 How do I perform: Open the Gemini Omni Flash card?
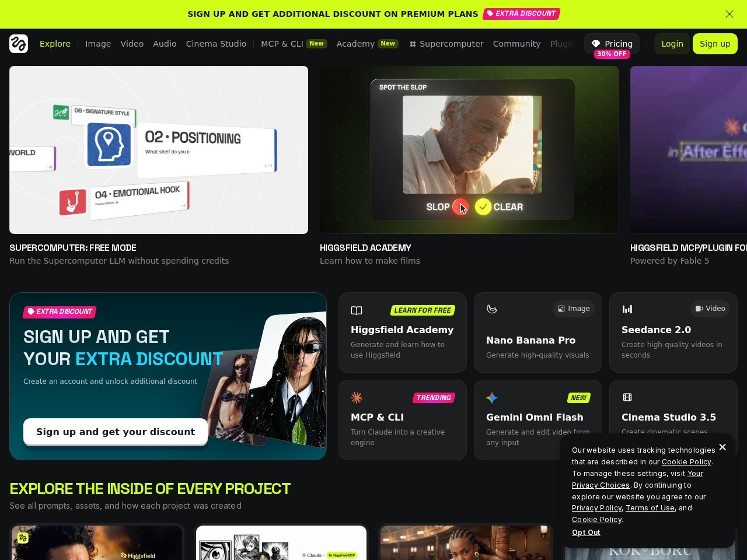coord(538,420)
